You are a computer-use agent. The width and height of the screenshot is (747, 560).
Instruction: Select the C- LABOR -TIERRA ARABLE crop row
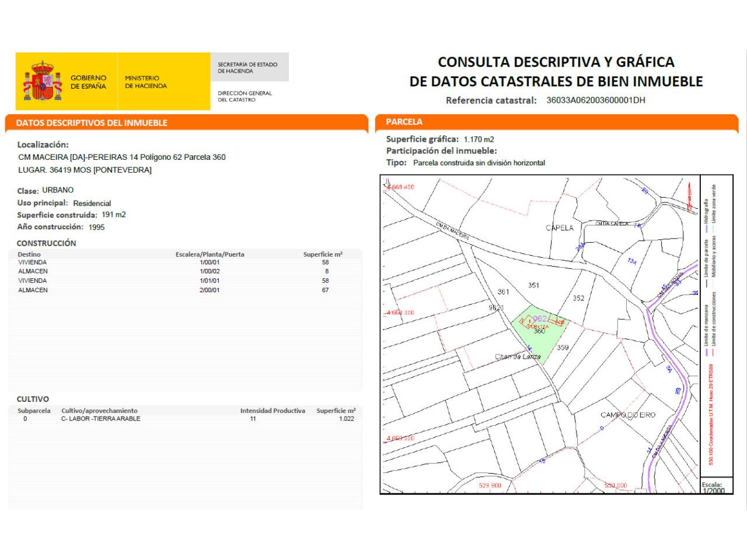(x=186, y=419)
